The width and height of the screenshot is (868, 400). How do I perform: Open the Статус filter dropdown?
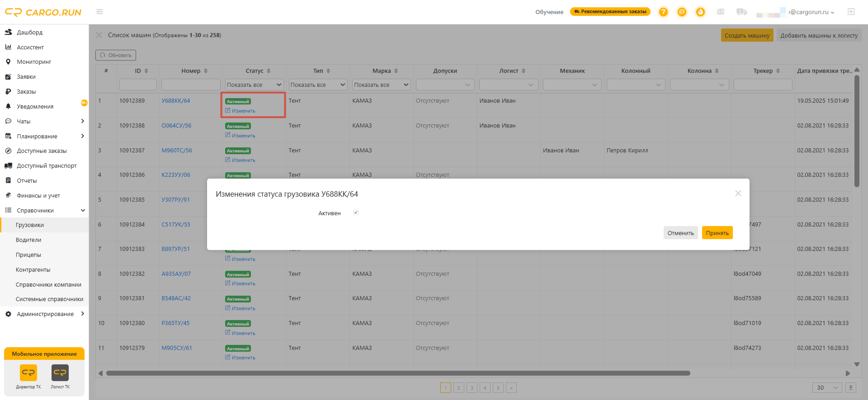pos(254,85)
